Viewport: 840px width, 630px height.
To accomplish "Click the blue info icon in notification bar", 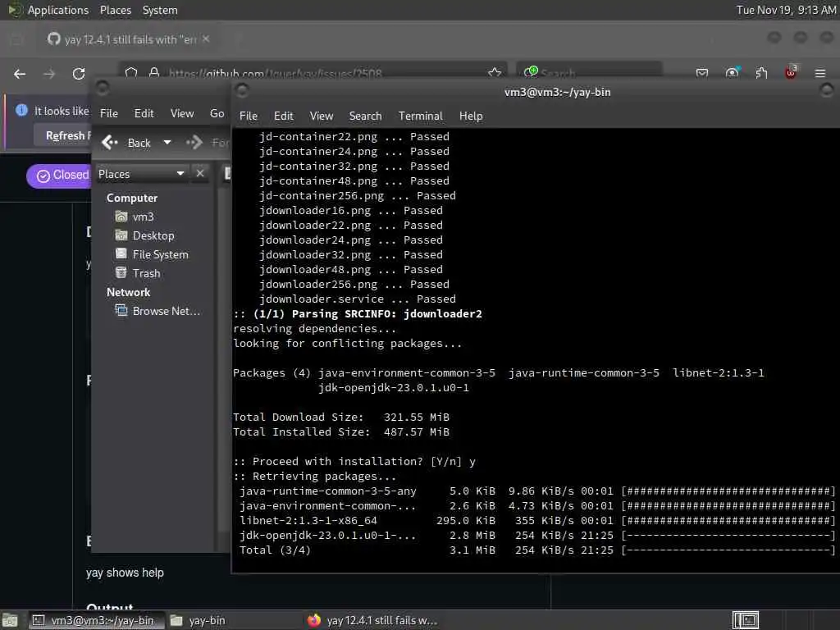I will coord(21,111).
